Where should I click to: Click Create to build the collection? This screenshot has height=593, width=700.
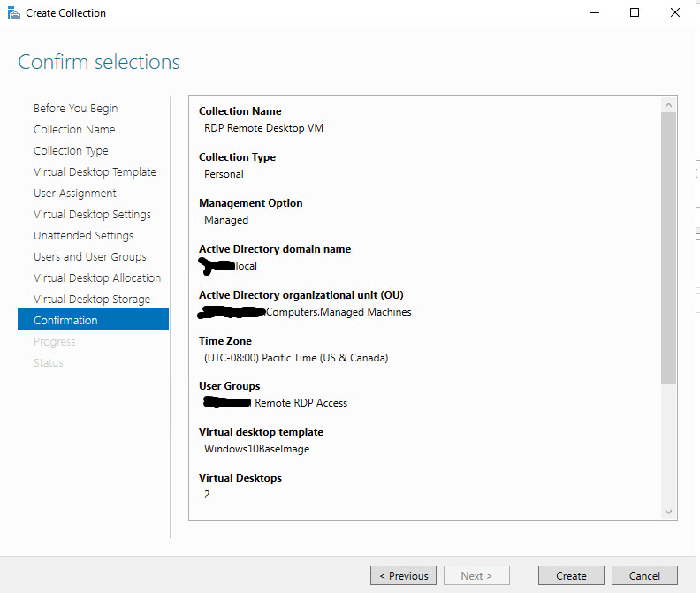click(x=571, y=575)
